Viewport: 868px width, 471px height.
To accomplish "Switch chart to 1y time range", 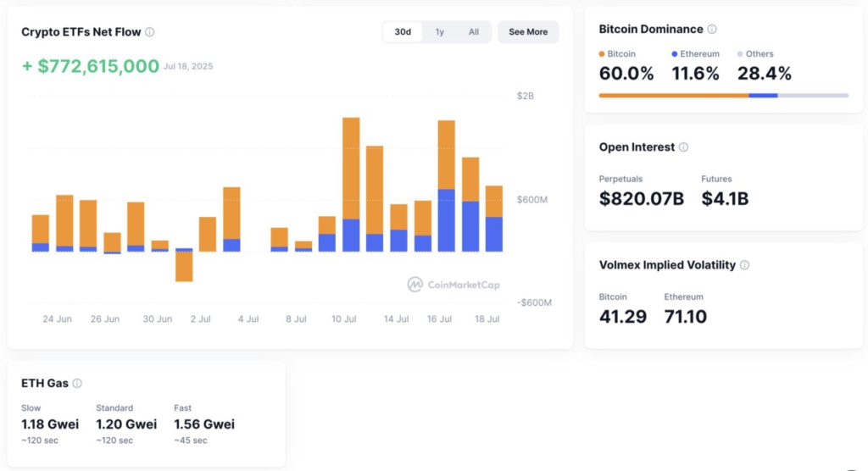I will click(439, 32).
